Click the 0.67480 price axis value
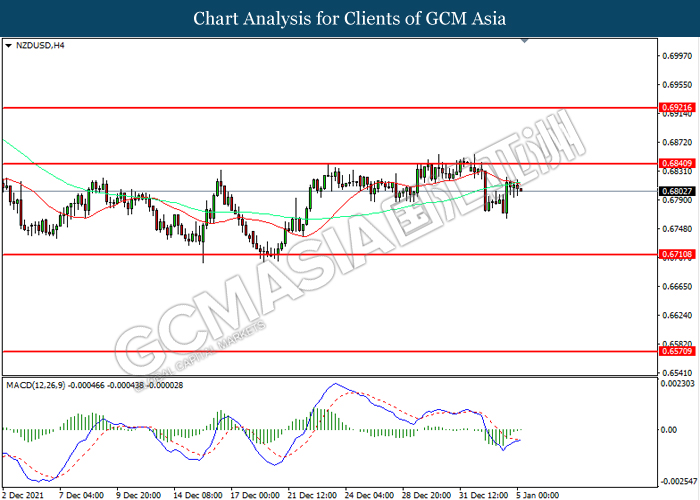Screen dimensions: 700x500 [x=677, y=229]
